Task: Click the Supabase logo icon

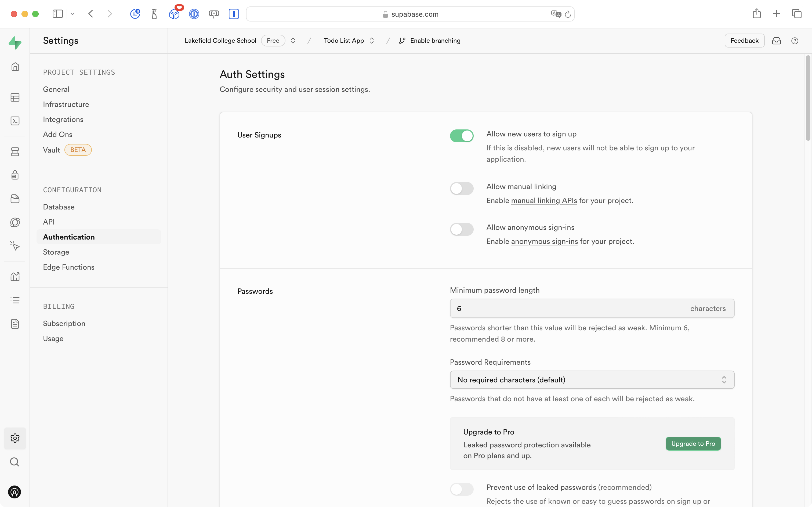Action: (x=15, y=43)
